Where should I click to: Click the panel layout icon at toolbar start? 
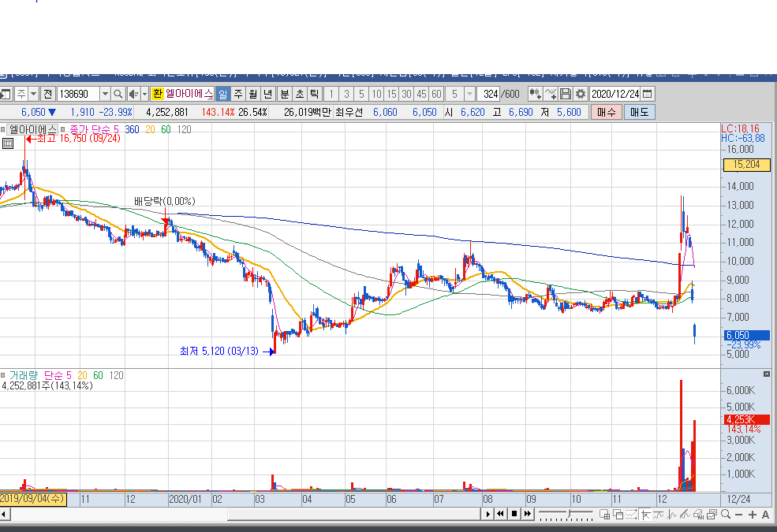click(x=6, y=94)
